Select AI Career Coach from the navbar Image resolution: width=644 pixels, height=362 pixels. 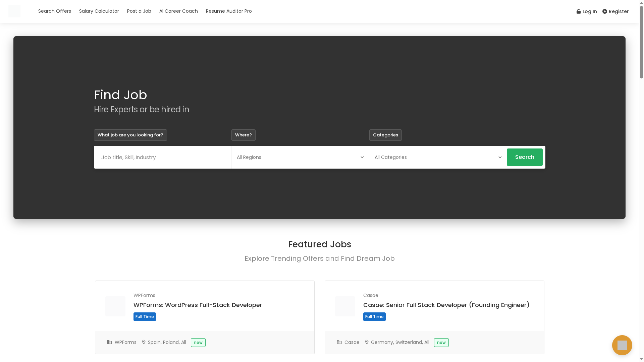(178, 11)
